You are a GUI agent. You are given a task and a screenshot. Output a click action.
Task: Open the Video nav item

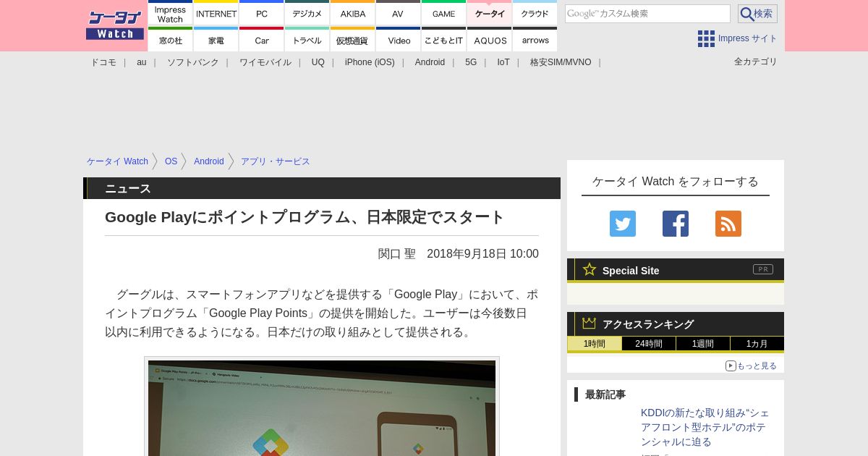tap(398, 39)
